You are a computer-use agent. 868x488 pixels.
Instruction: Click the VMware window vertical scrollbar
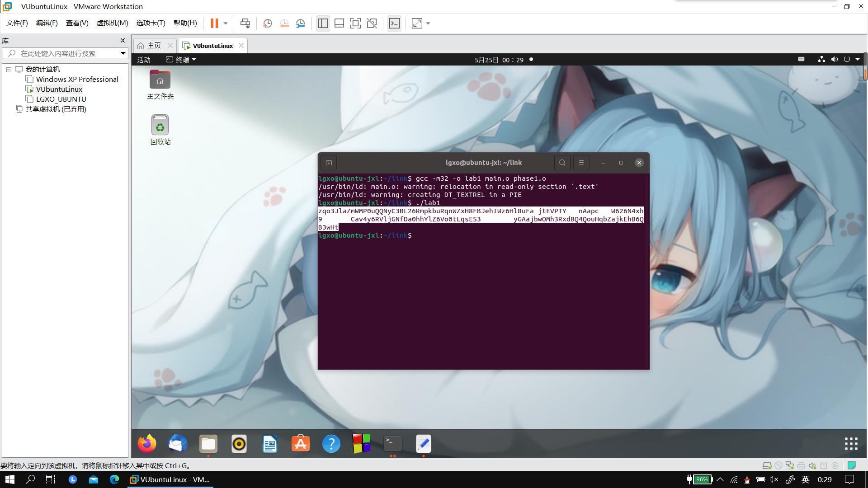click(x=865, y=67)
